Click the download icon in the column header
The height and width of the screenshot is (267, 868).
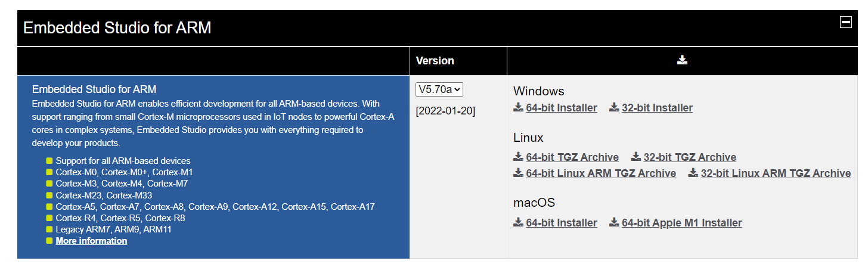(x=683, y=60)
